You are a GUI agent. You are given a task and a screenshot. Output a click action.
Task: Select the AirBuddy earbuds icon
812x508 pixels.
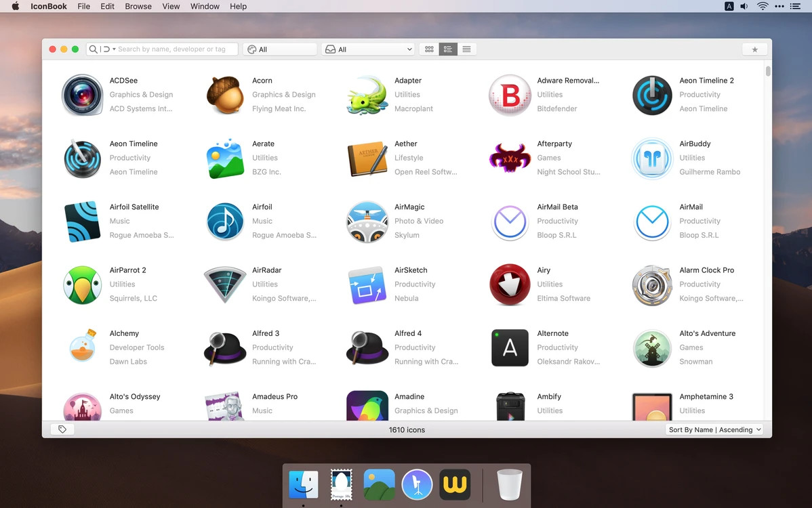pos(652,158)
